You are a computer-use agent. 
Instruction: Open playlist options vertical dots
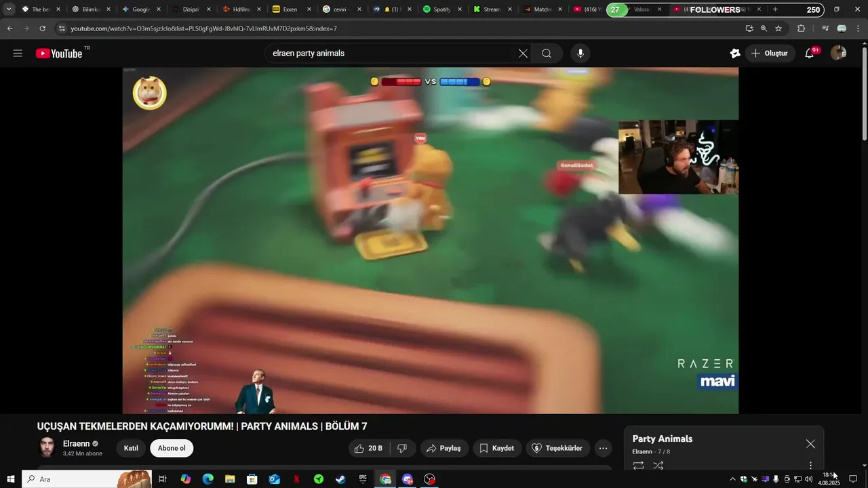(810, 466)
